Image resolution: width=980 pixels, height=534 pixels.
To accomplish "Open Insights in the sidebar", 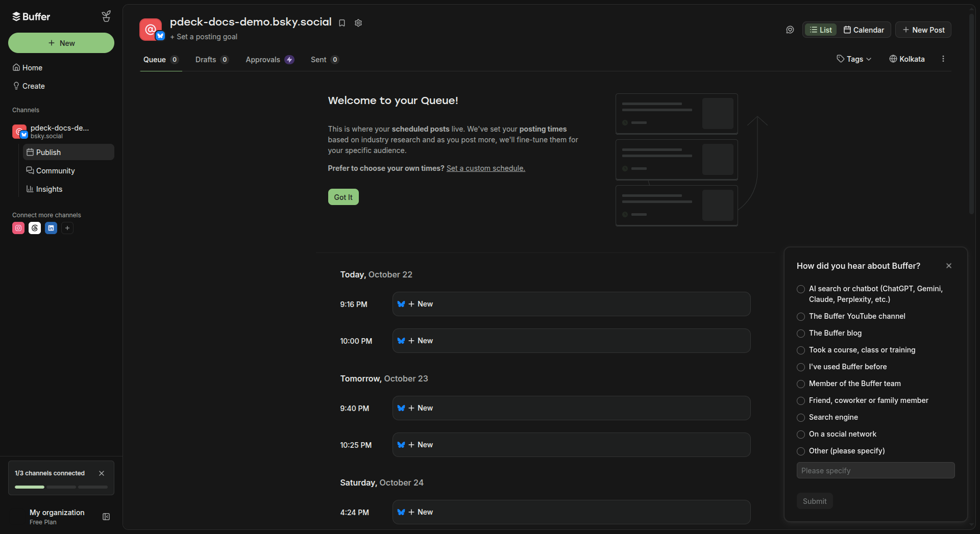I will point(68,189).
